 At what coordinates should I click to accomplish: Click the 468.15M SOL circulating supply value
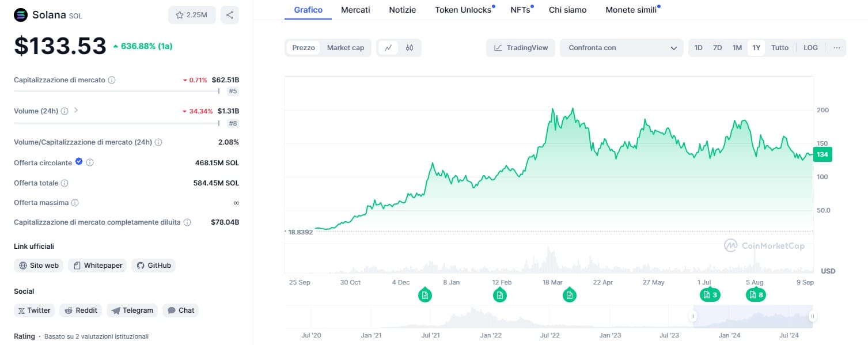(217, 163)
